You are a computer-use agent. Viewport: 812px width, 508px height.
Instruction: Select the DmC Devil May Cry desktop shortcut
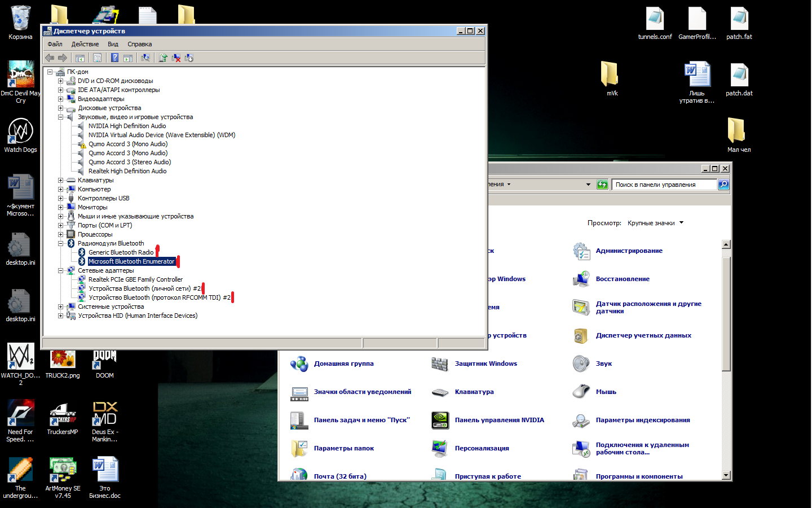pyautogui.click(x=20, y=82)
